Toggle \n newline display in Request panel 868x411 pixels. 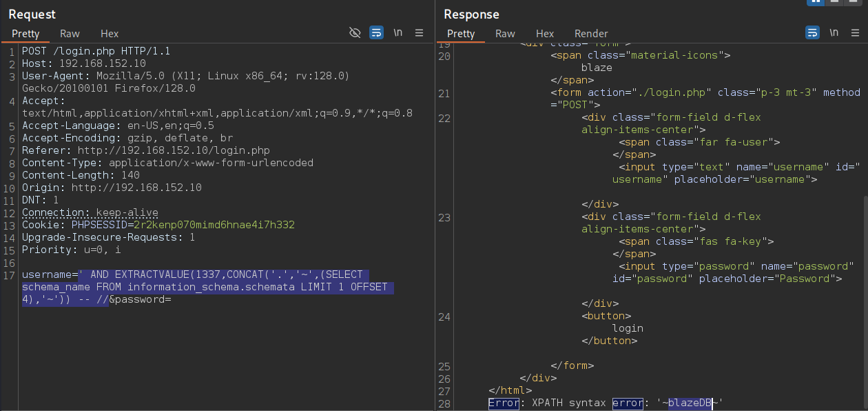tap(398, 32)
